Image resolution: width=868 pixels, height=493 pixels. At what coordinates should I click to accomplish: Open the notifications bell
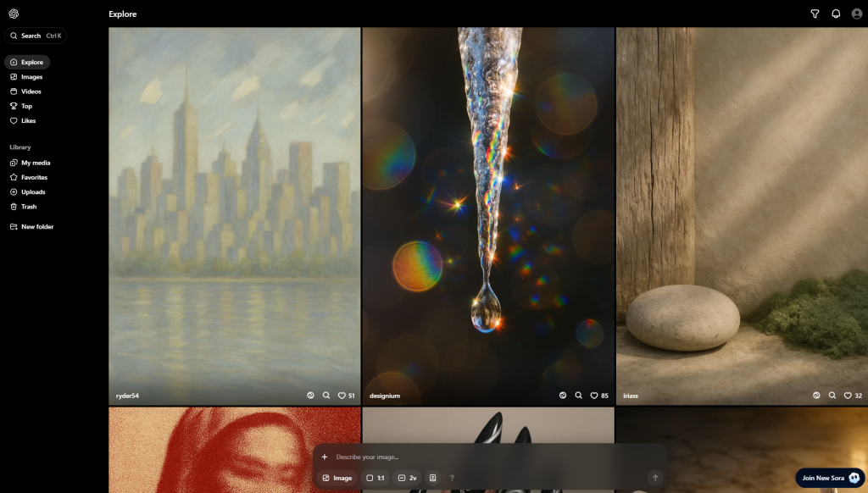[836, 14]
